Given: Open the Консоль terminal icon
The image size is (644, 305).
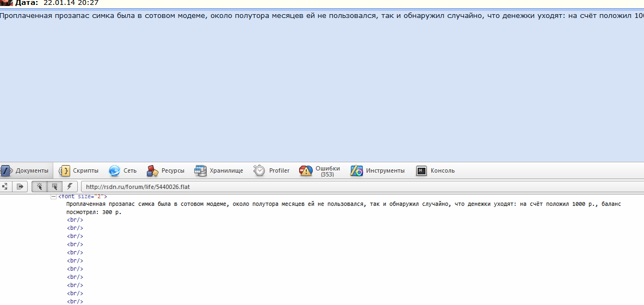Looking at the screenshot, I should 422,171.
